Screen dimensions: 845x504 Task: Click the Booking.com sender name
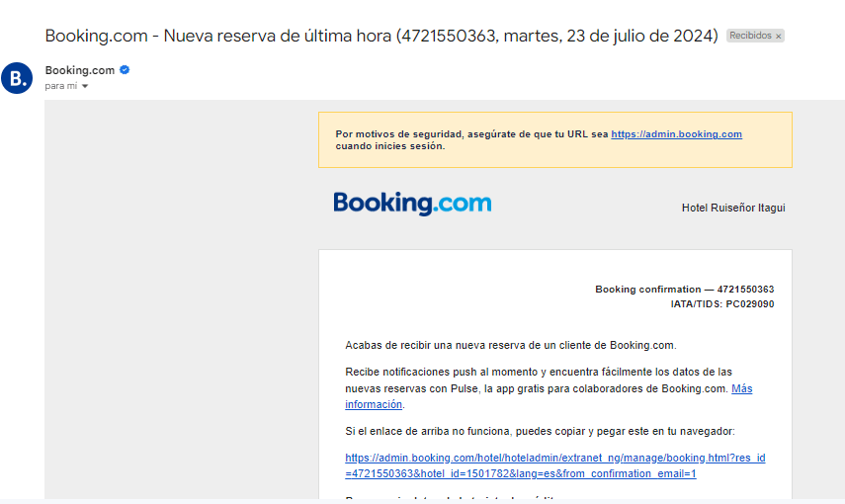[x=80, y=70]
